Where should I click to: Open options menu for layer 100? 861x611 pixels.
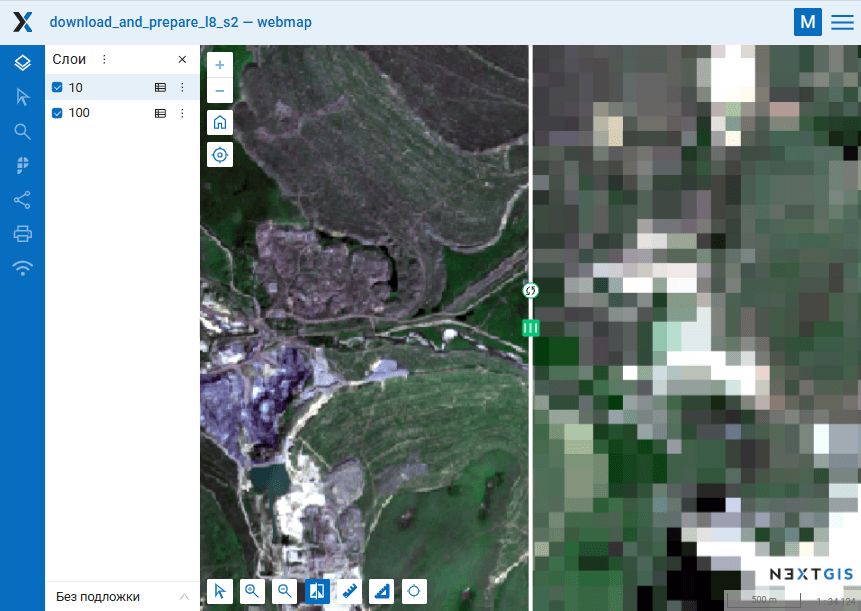(182, 113)
